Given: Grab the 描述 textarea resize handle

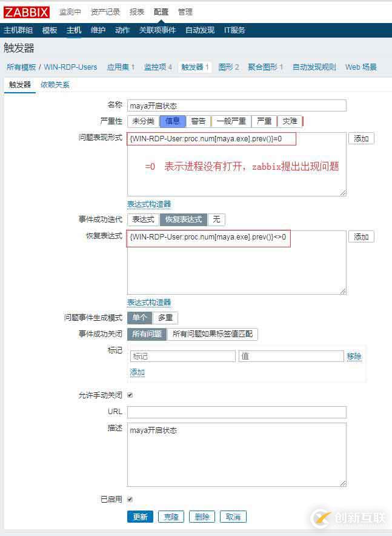Looking at the screenshot, I should click(x=343, y=483).
